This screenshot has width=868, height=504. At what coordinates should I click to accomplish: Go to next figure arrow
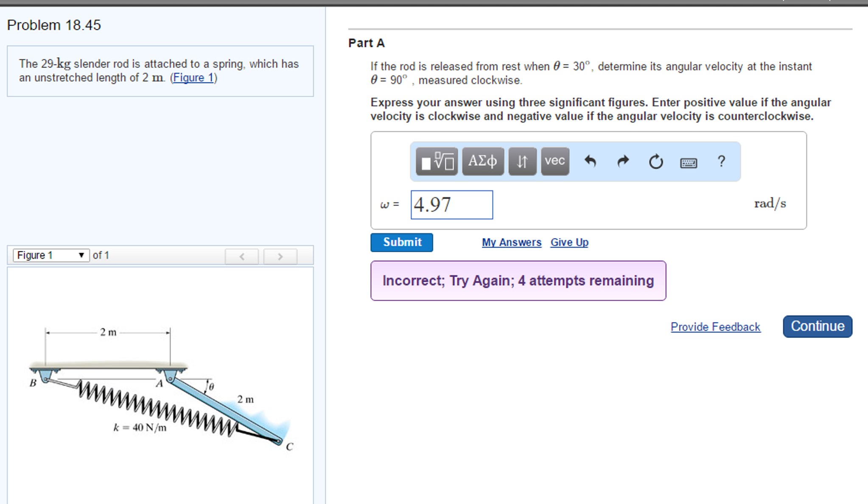280,256
